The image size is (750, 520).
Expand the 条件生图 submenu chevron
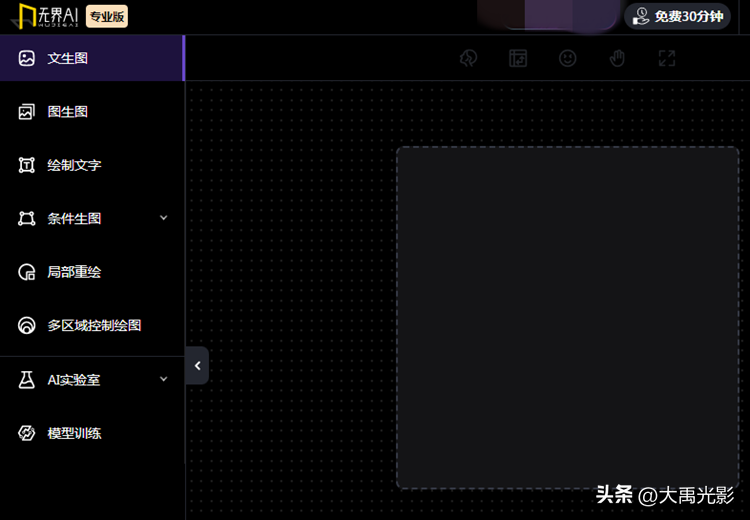pos(164,218)
